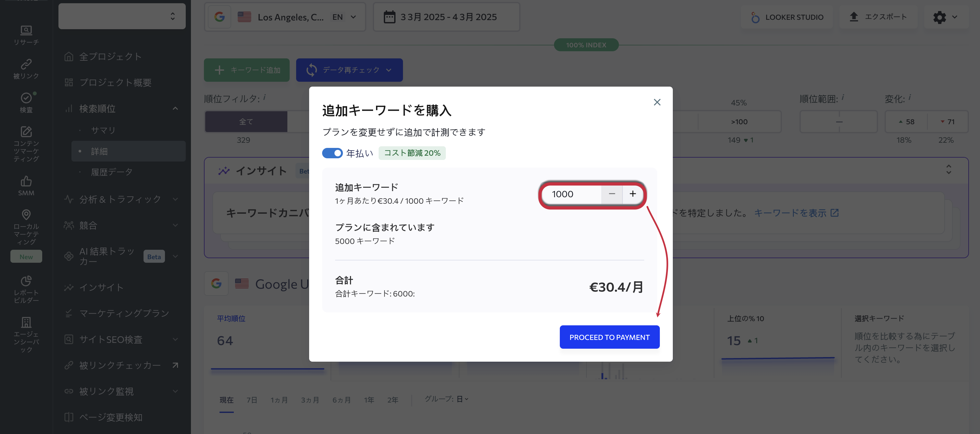Open the 検査 audit sidebar icon
The height and width of the screenshot is (434, 980).
click(x=26, y=98)
